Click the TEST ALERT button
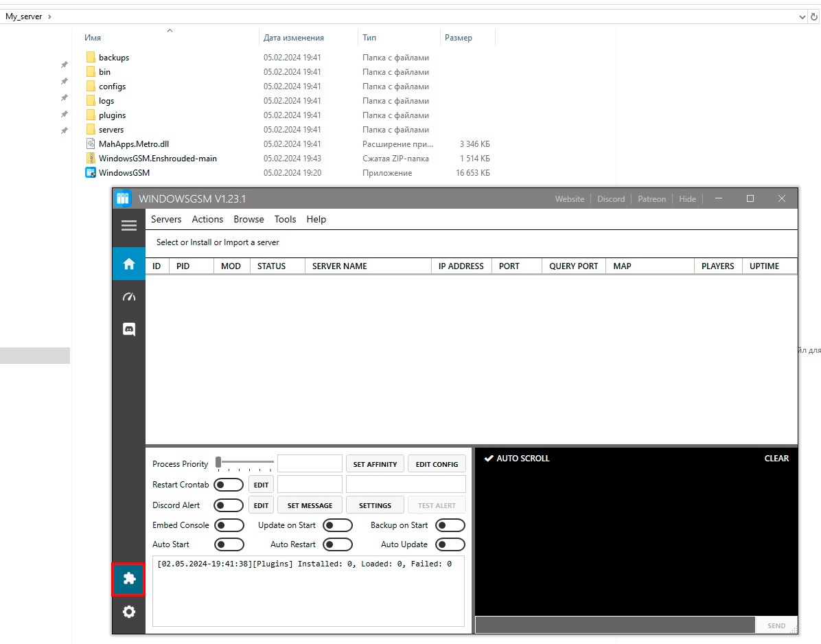This screenshot has height=644, width=821. tap(437, 505)
